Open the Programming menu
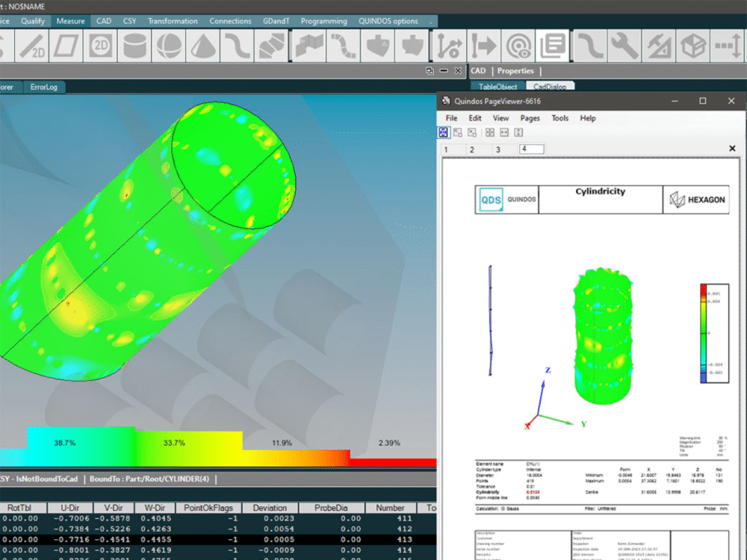Screen dimensions: 747x560 coord(324,21)
